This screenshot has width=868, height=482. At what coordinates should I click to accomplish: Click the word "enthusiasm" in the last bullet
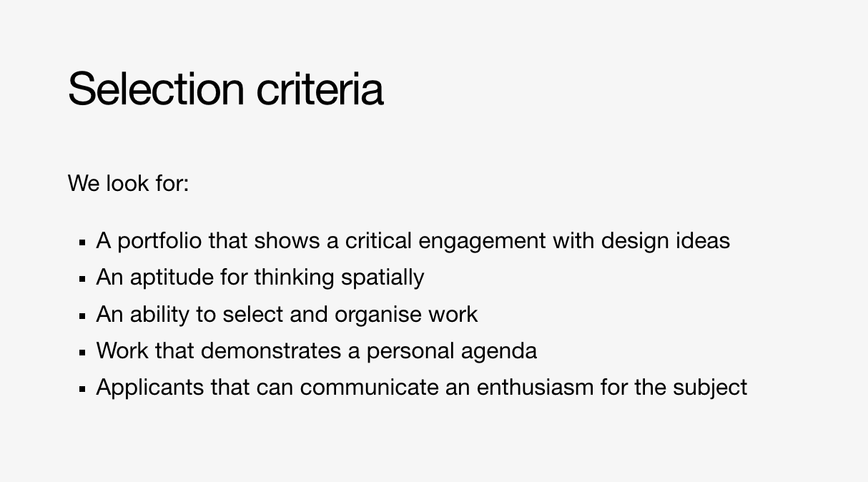[x=535, y=387]
